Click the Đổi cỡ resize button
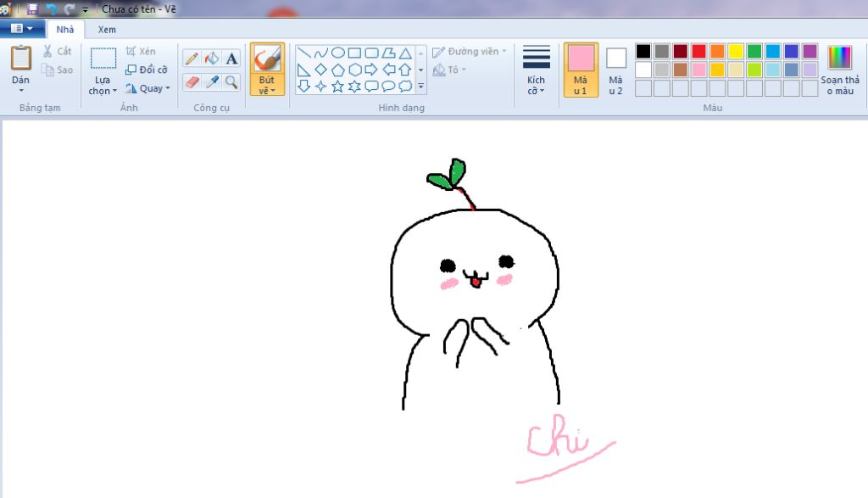Image resolution: width=868 pixels, height=498 pixels. [x=147, y=70]
